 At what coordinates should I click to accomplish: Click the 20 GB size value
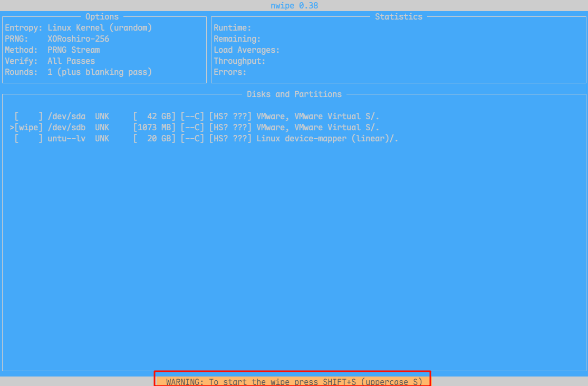tap(155, 139)
